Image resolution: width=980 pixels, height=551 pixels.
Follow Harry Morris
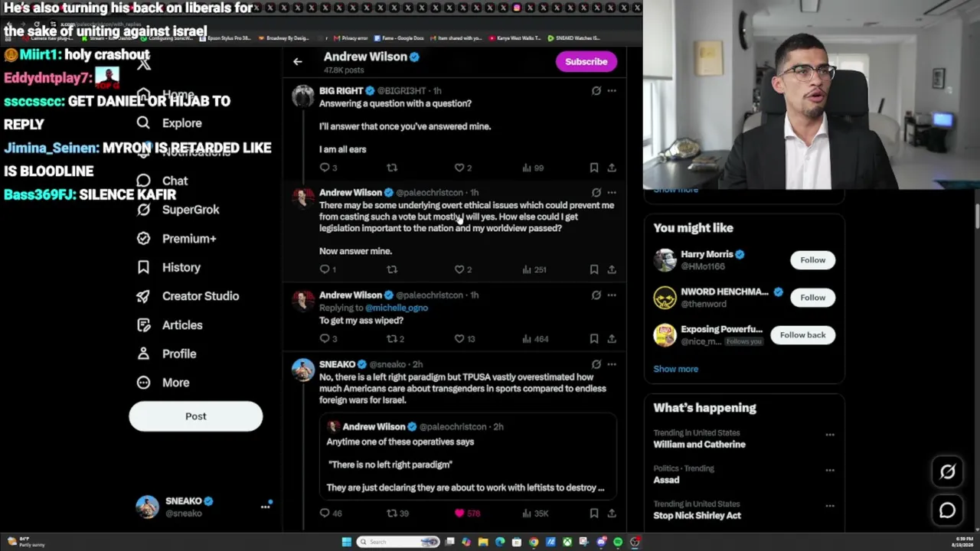click(x=812, y=260)
